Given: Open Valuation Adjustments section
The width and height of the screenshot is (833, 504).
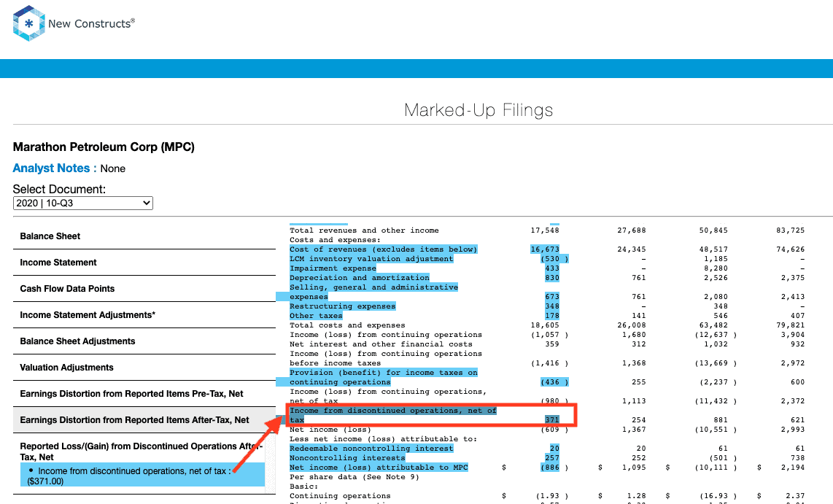Looking at the screenshot, I should click(66, 368).
